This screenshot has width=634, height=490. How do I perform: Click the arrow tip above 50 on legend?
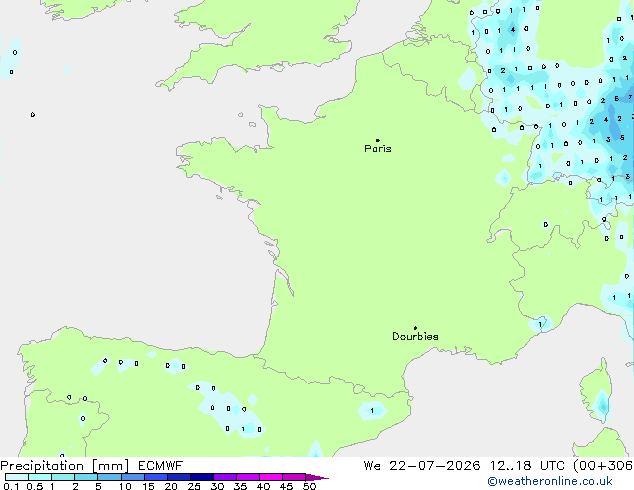click(x=317, y=477)
